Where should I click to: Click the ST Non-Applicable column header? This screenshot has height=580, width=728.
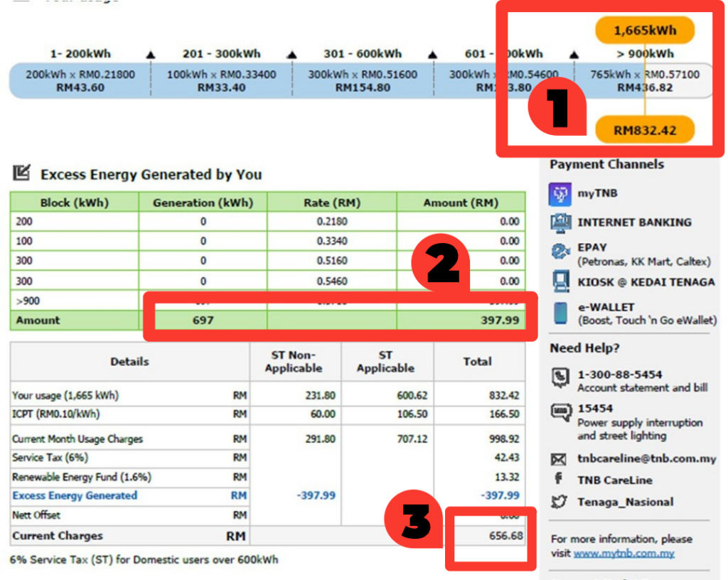tap(294, 362)
